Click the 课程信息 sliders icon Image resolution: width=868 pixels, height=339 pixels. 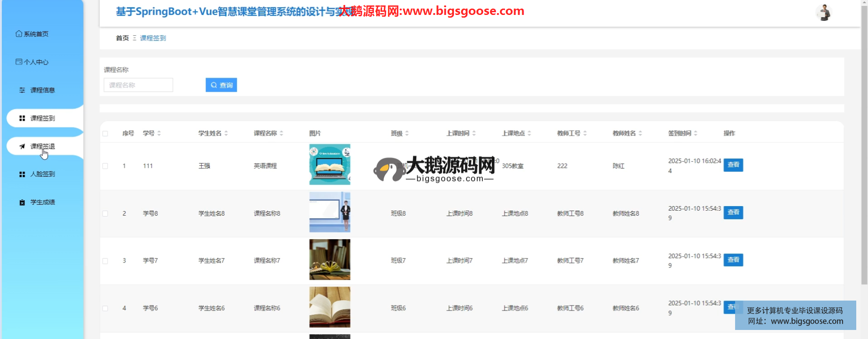[x=22, y=90]
